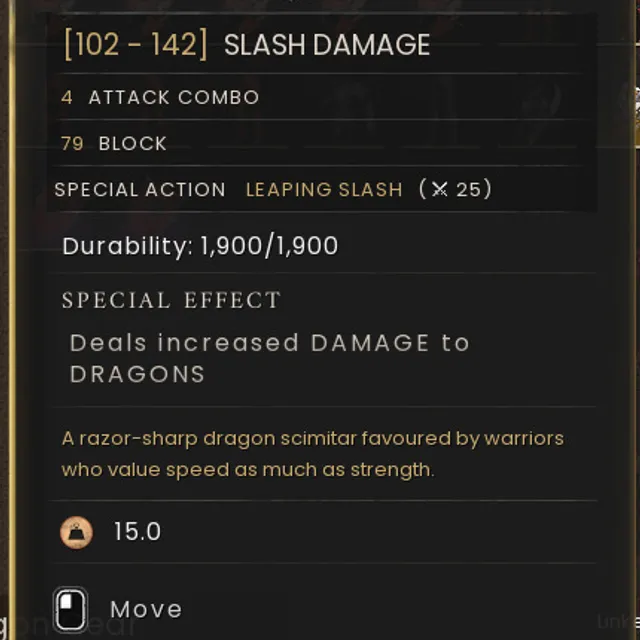640x640 pixels.
Task: Click the left mouse button icon
Action: (x=71, y=610)
